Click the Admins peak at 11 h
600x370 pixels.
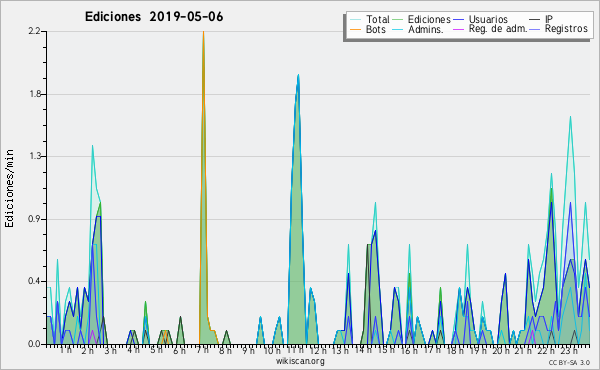point(298,75)
